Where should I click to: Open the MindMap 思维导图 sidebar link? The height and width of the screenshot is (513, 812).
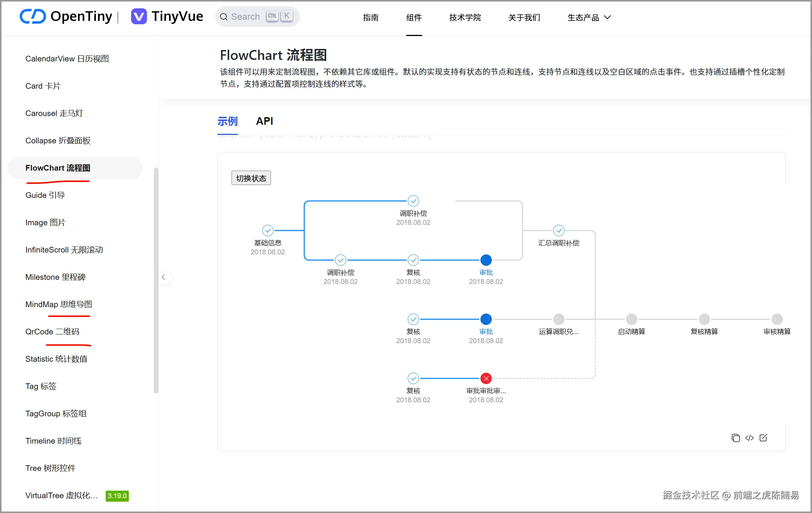click(59, 304)
